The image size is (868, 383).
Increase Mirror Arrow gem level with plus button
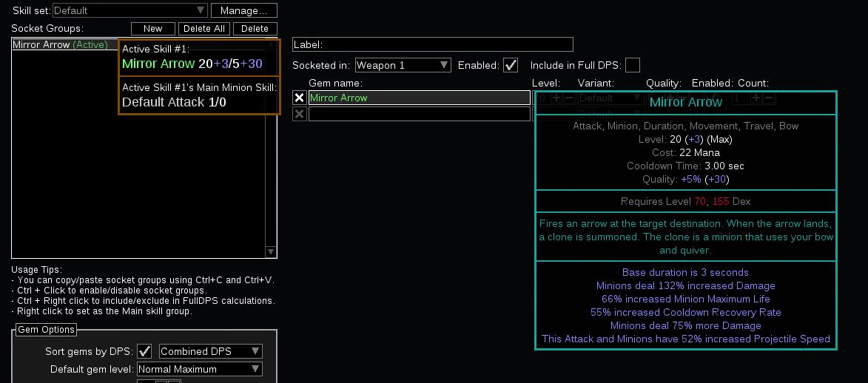556,98
